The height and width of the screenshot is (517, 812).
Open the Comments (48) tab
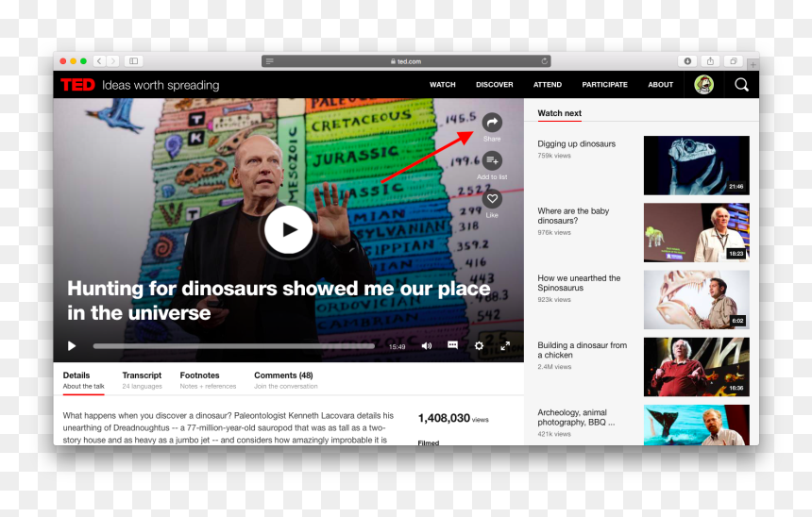click(x=285, y=380)
